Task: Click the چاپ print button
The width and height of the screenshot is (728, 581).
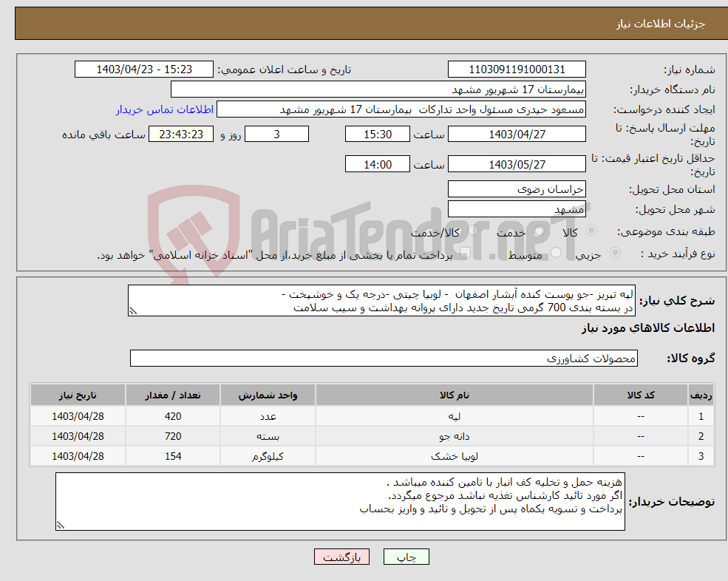Action: coord(406,557)
